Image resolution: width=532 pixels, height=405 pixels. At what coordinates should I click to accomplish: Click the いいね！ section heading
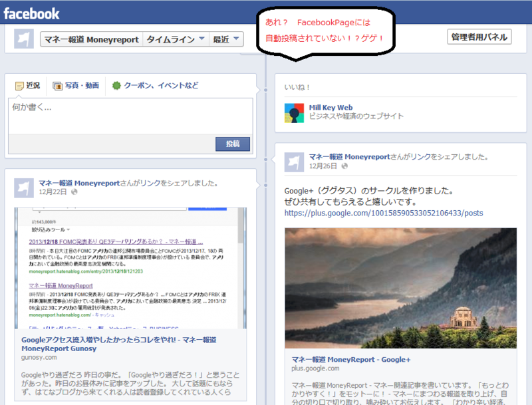coord(297,87)
